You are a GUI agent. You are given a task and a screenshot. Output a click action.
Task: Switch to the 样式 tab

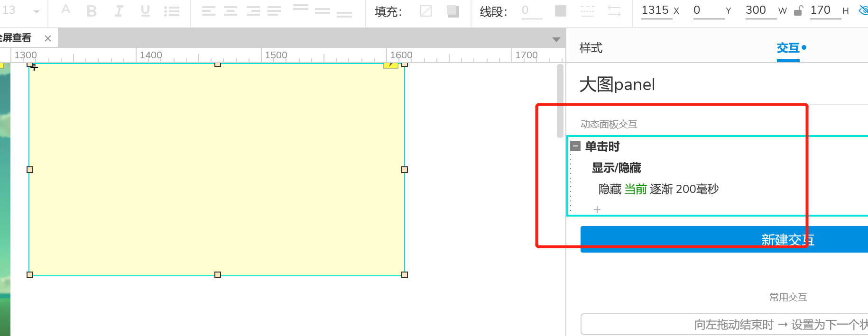pyautogui.click(x=591, y=48)
